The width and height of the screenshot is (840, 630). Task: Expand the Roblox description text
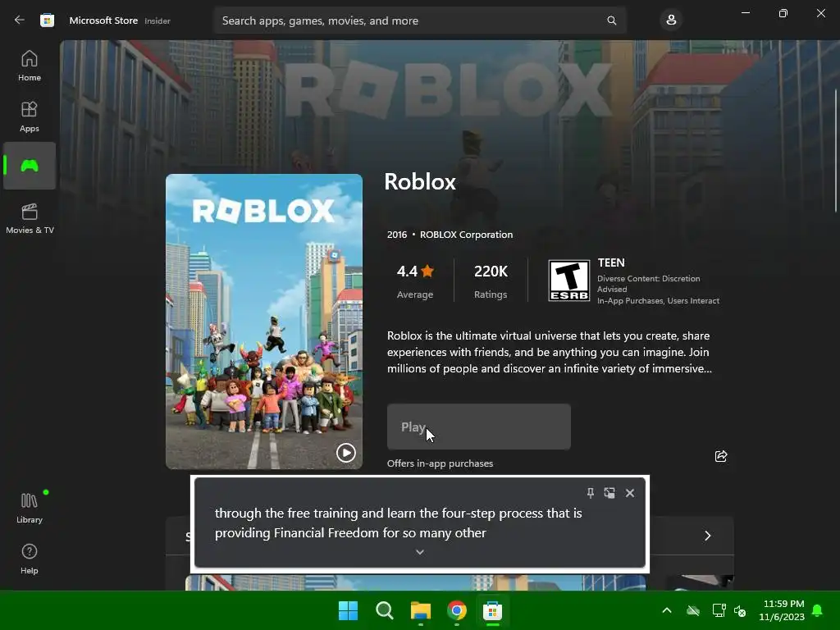[549, 352]
